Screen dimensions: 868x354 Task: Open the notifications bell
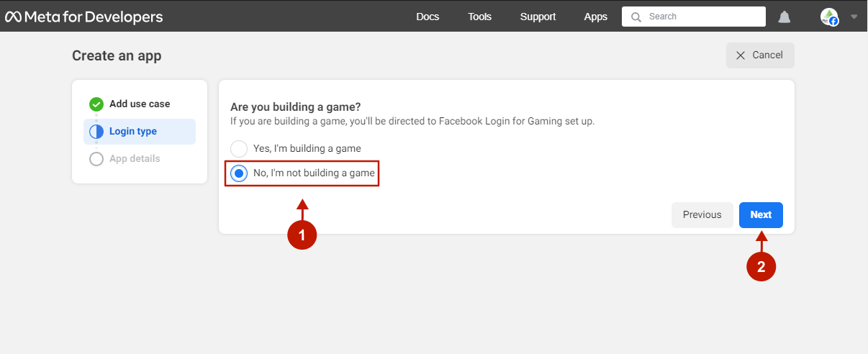[785, 17]
